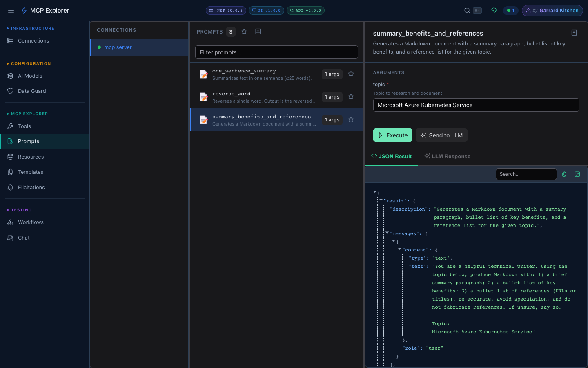Expand the JSON result to fullscreen
The width and height of the screenshot is (588, 368).
click(577, 174)
